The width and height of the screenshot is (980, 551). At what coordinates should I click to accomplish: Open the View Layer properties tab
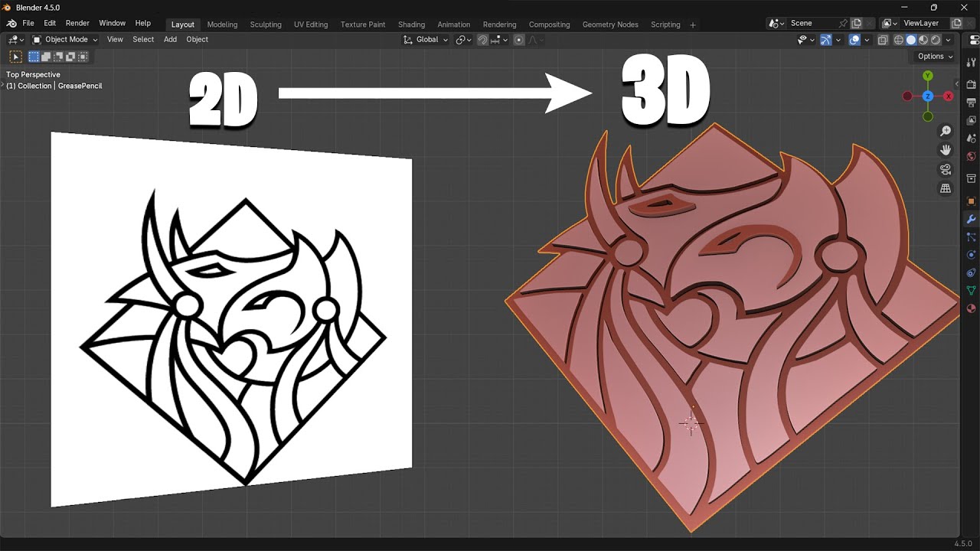pyautogui.click(x=971, y=120)
